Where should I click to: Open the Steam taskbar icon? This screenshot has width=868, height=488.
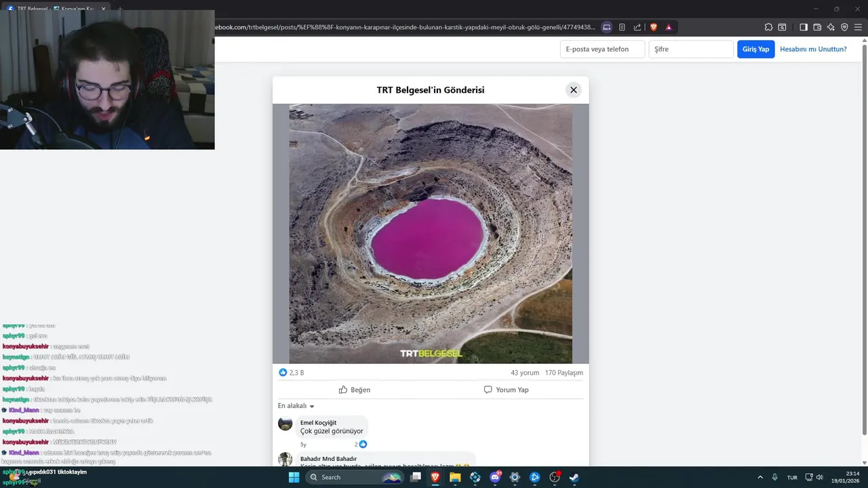pyautogui.click(x=574, y=477)
